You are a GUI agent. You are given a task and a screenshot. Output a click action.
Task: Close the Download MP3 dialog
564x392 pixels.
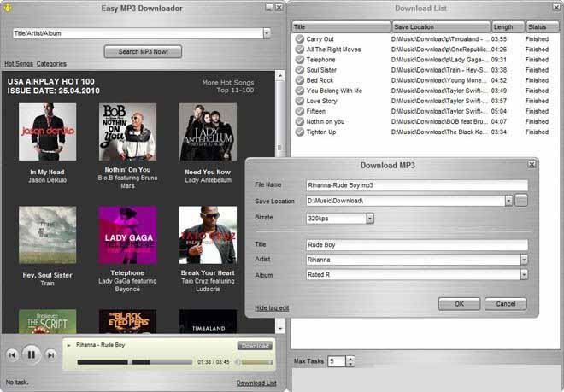click(532, 164)
